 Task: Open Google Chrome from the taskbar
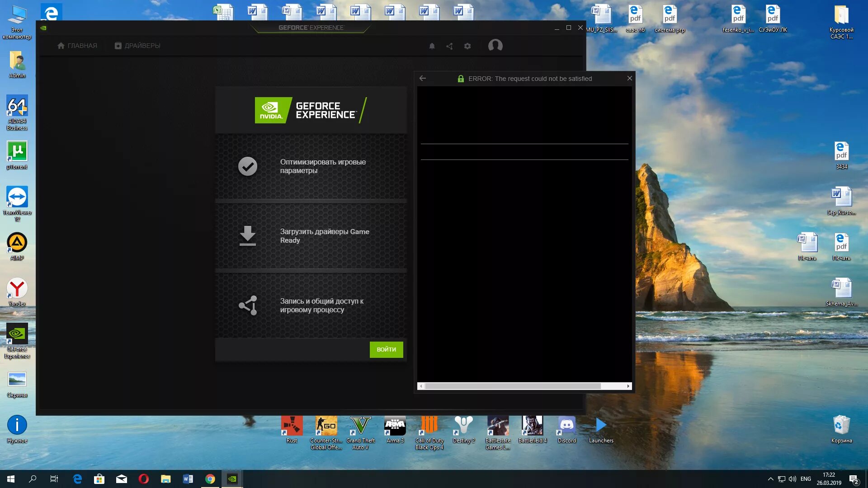(x=210, y=479)
